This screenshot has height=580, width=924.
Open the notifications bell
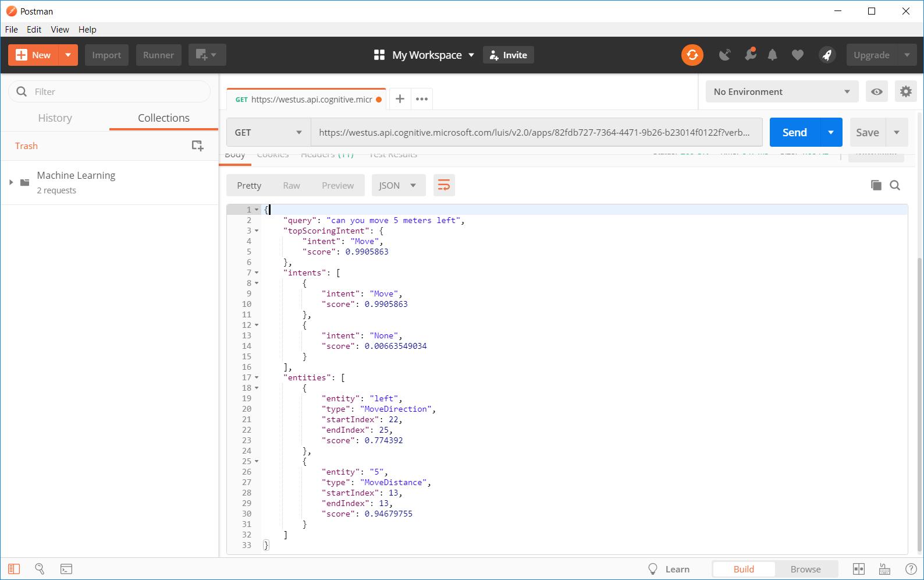(x=772, y=55)
